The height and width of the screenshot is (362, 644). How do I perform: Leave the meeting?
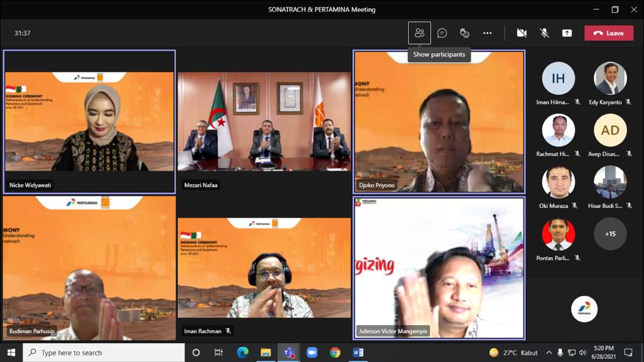(x=609, y=33)
